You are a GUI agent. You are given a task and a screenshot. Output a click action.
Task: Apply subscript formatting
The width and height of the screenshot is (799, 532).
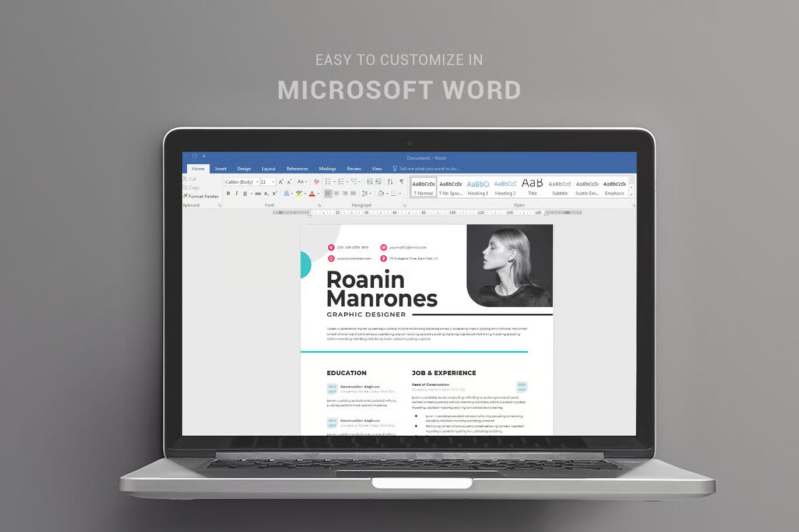(x=267, y=193)
